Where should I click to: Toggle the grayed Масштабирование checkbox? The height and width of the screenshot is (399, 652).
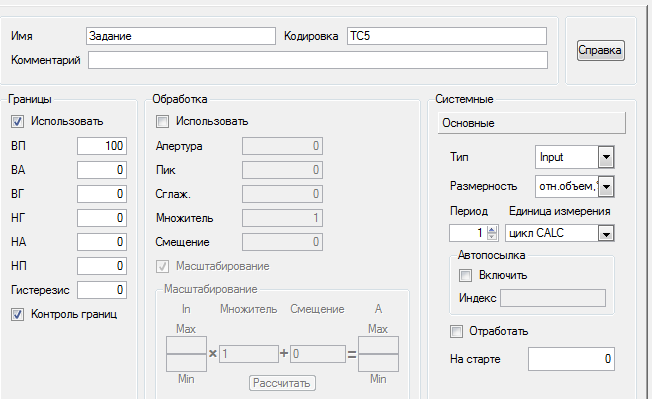point(162,266)
